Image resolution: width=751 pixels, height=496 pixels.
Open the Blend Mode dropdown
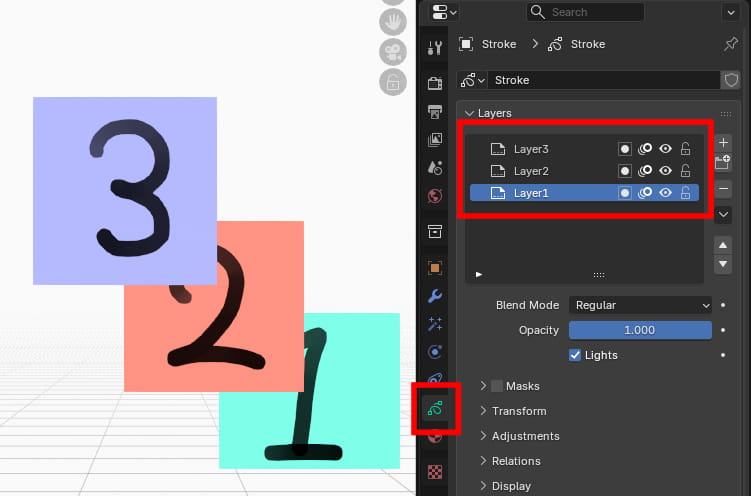click(x=640, y=305)
